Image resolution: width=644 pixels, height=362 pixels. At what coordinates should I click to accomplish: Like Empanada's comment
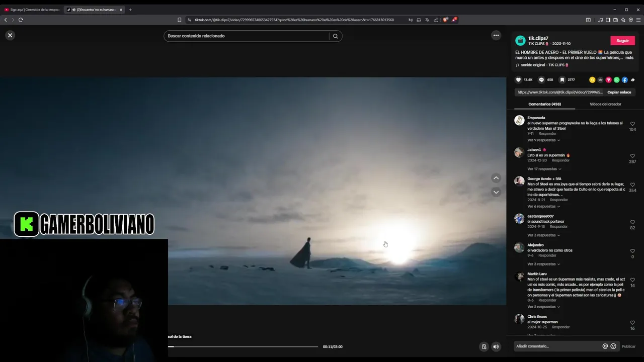pyautogui.click(x=632, y=124)
